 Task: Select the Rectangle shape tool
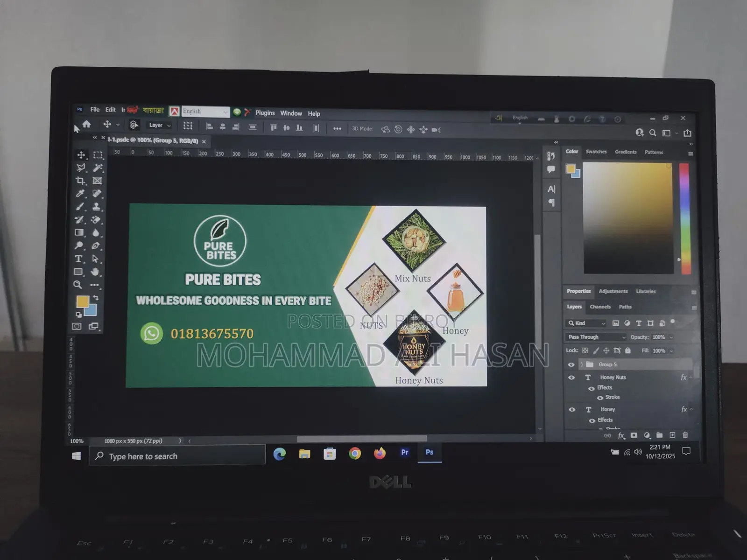[78, 272]
